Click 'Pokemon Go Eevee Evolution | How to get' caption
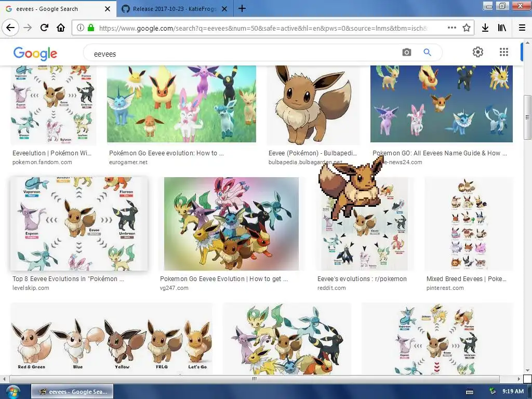The width and height of the screenshot is (532, 399). (224, 279)
